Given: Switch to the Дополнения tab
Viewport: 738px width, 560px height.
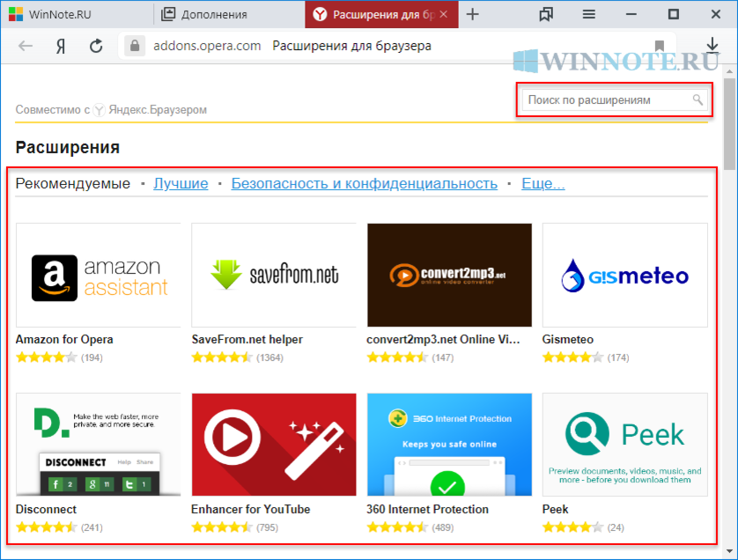Looking at the screenshot, I should click(229, 15).
